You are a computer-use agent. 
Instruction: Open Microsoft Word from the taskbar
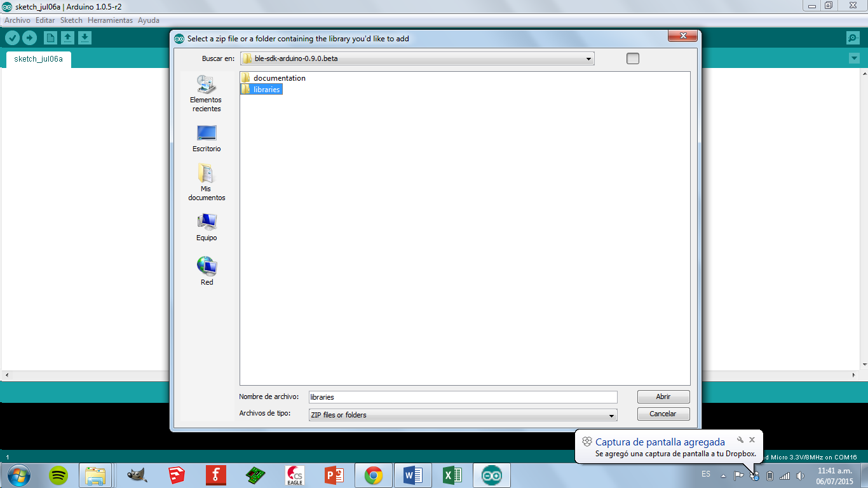[413, 475]
